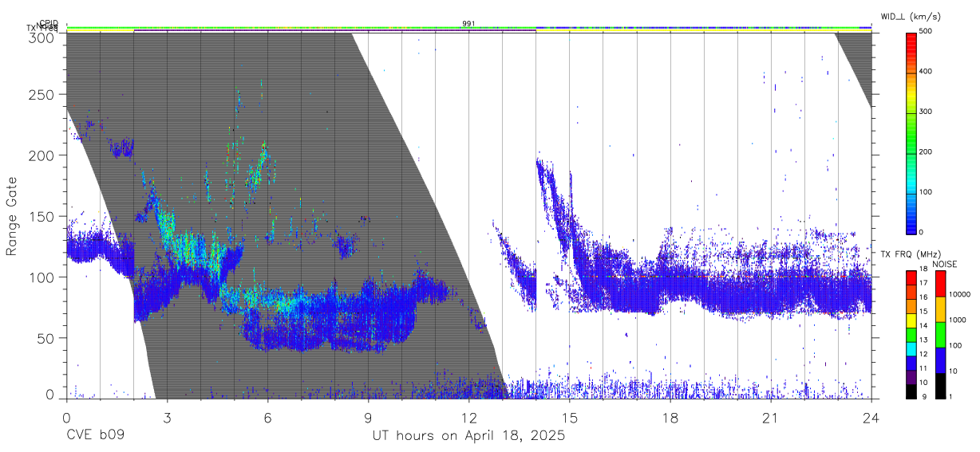Click the 'NOISE' legend title
This screenshot has width=980, height=452.
[x=944, y=264]
